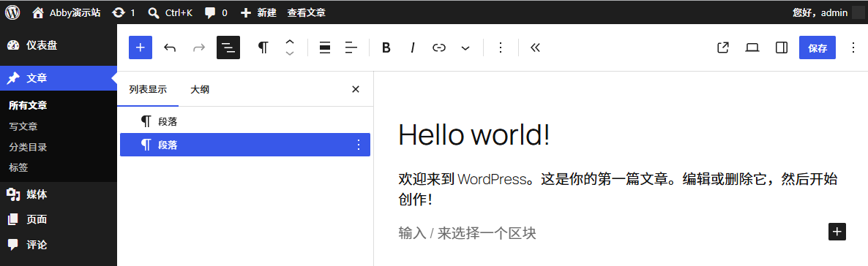
Task: Toggle italic formatting
Action: click(413, 47)
